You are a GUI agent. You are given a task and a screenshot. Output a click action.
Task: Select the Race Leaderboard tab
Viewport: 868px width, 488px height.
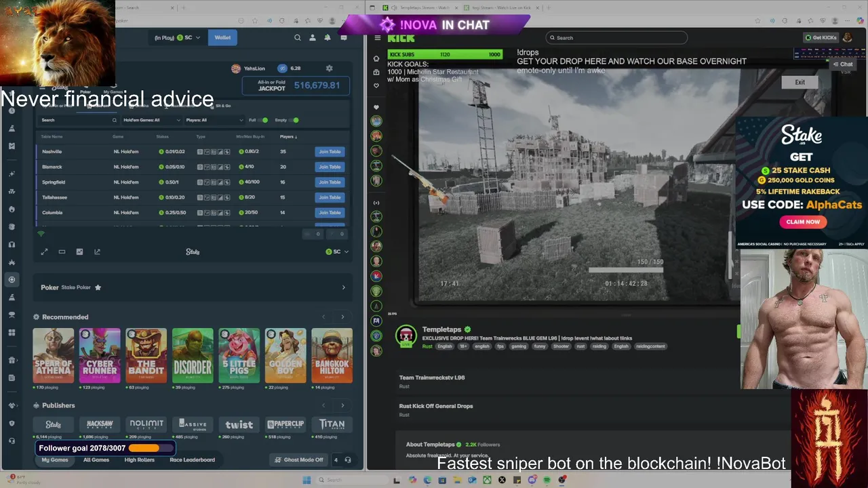click(192, 460)
